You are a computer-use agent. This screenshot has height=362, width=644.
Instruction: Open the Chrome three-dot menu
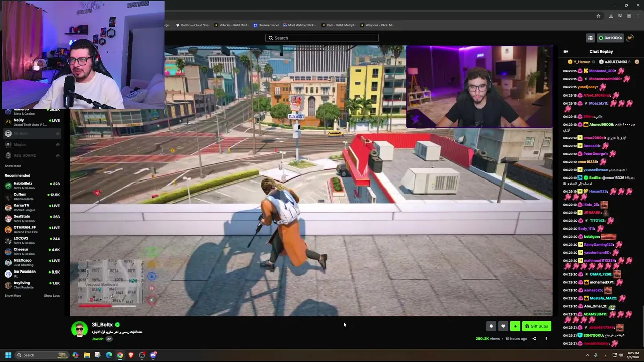pos(638,16)
